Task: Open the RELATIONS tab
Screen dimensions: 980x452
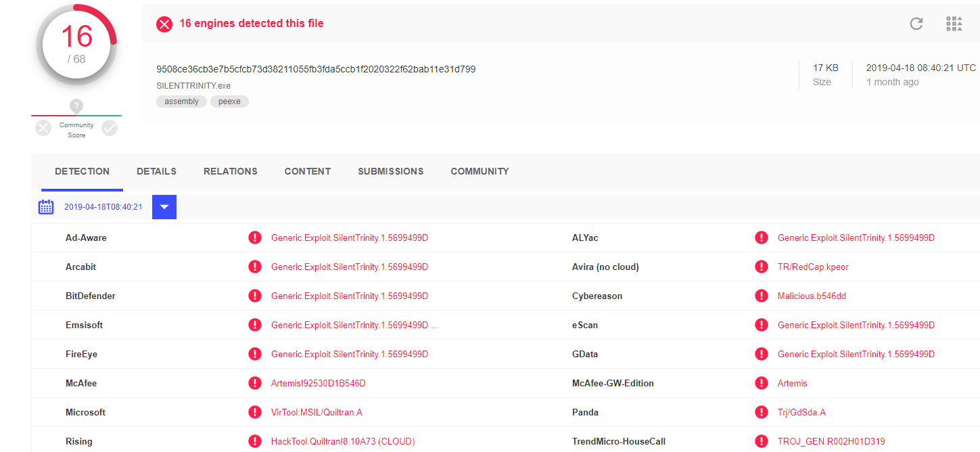Action: pos(231,172)
